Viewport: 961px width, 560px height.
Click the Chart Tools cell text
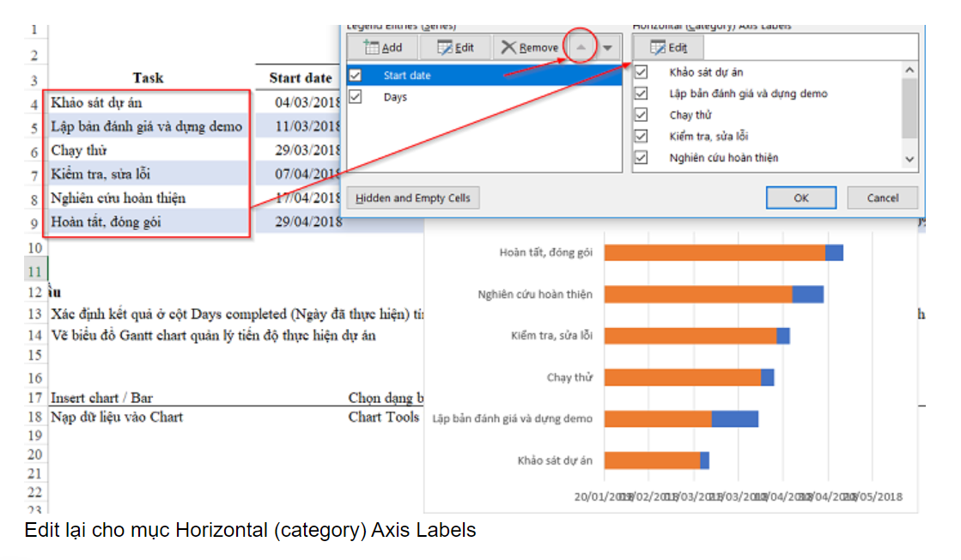384,417
